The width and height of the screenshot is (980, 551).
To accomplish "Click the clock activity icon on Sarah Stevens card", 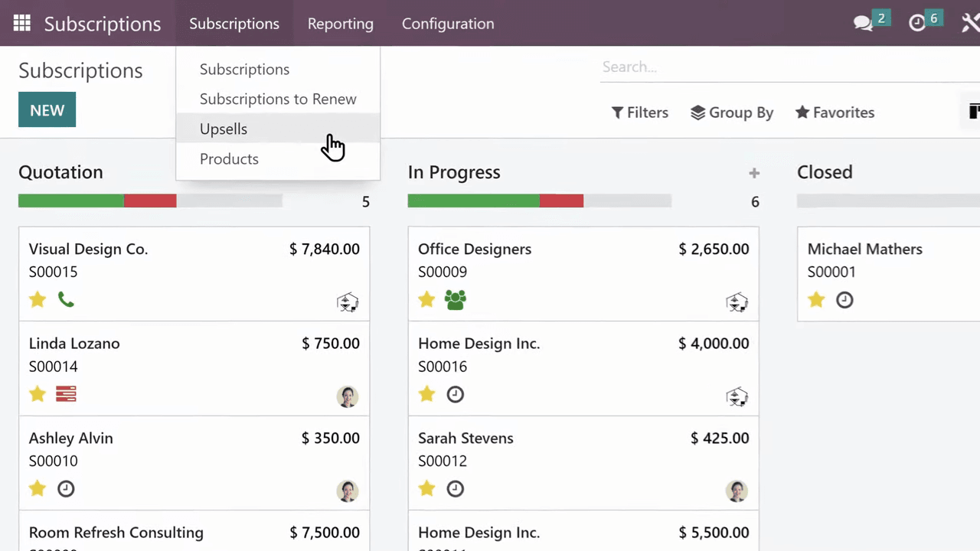I will pyautogui.click(x=455, y=488).
